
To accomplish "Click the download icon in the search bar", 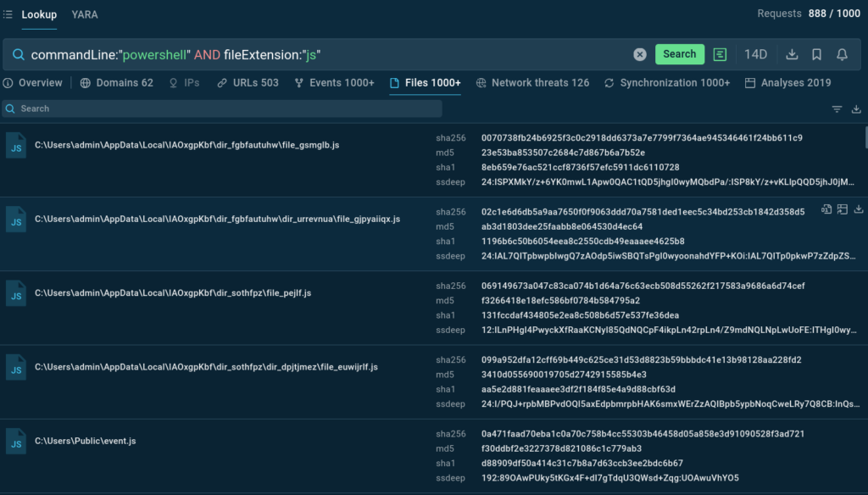I will [x=792, y=54].
